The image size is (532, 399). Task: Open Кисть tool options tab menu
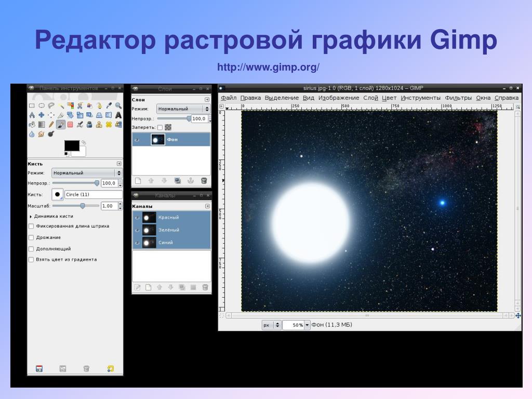[x=119, y=164]
